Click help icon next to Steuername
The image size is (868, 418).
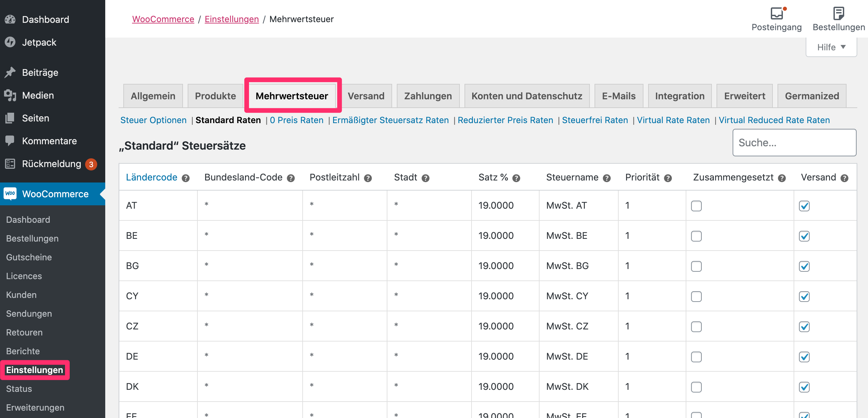click(607, 178)
